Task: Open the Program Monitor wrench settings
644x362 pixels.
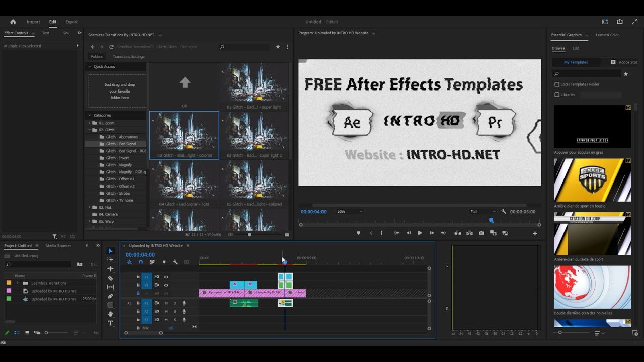Action: coord(504,212)
